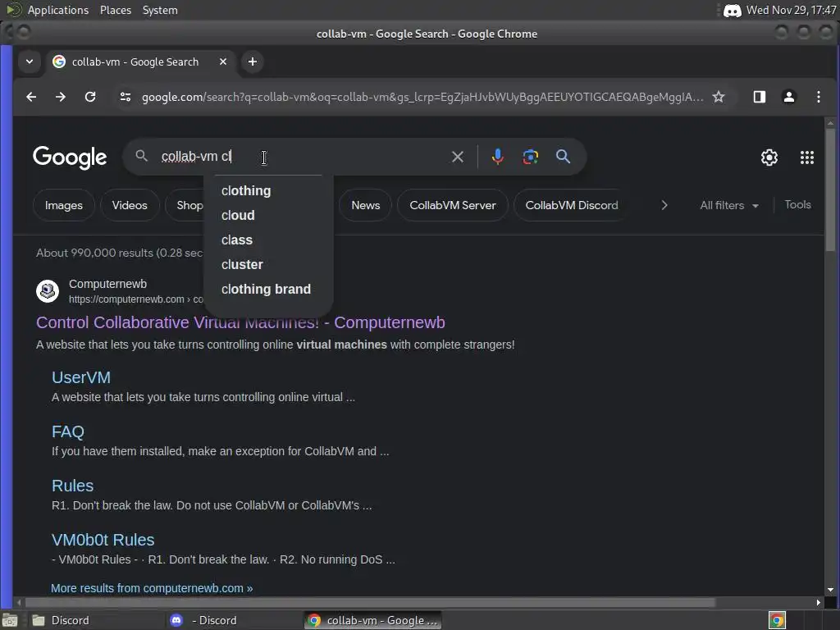
Task: Submit search with blue magnifier button
Action: tap(563, 157)
